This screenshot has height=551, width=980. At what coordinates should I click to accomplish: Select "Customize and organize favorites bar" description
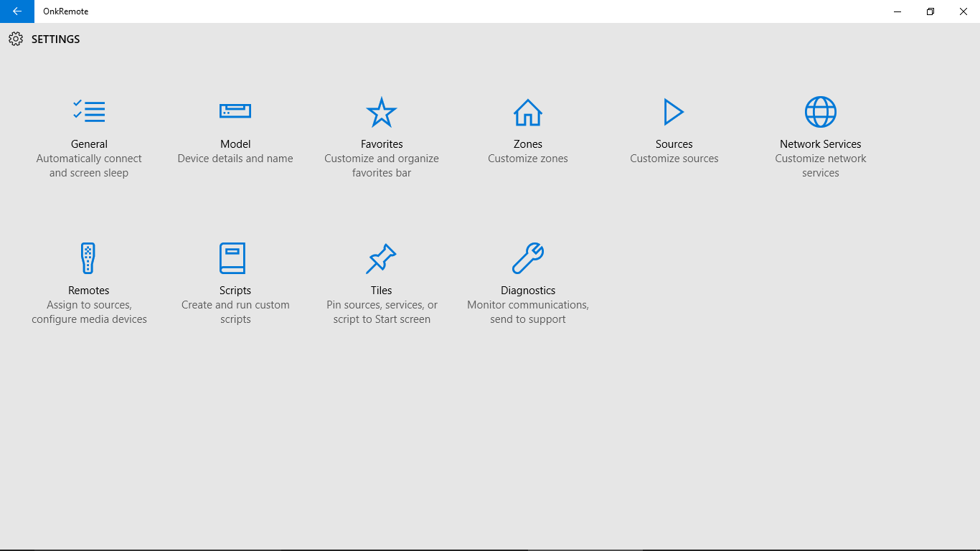(x=382, y=166)
